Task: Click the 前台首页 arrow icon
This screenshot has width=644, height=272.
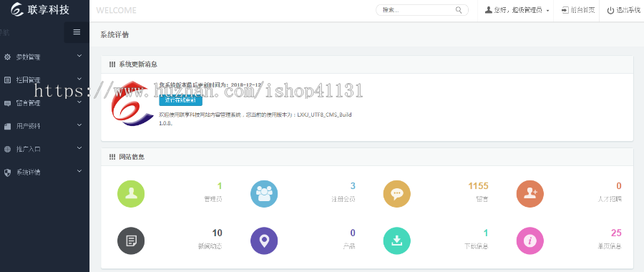Action: (x=565, y=10)
